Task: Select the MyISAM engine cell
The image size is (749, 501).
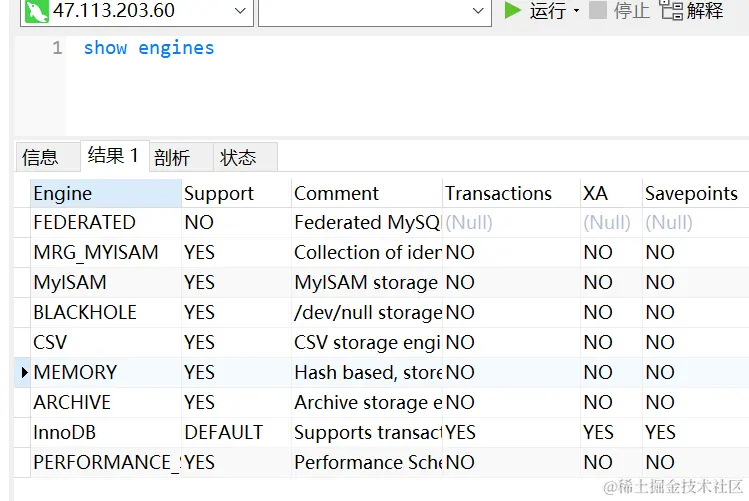Action: (x=106, y=283)
